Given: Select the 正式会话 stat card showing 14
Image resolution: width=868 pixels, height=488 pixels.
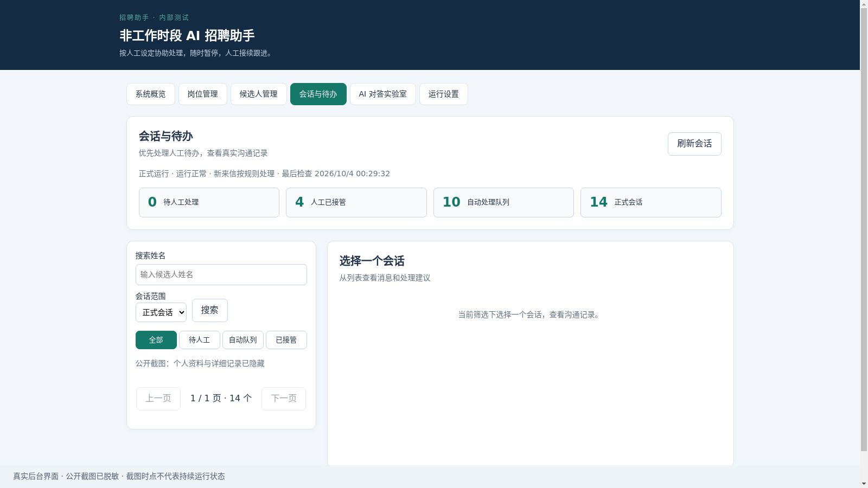Looking at the screenshot, I should pos(651,202).
